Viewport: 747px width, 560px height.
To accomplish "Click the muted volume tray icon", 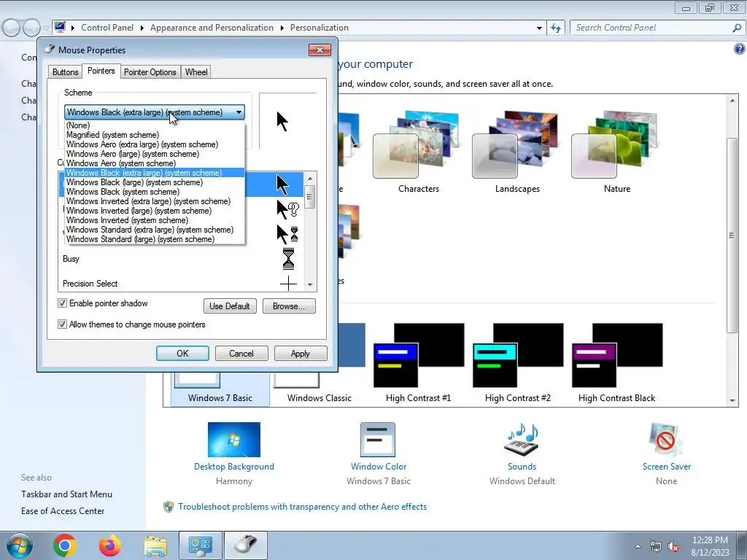I will 673,547.
